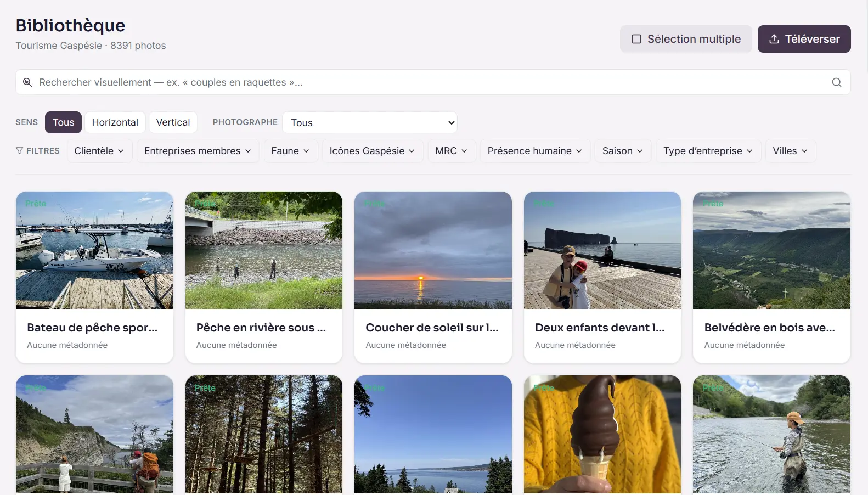This screenshot has height=495, width=868.
Task: Expand the Saison filter
Action: click(623, 151)
